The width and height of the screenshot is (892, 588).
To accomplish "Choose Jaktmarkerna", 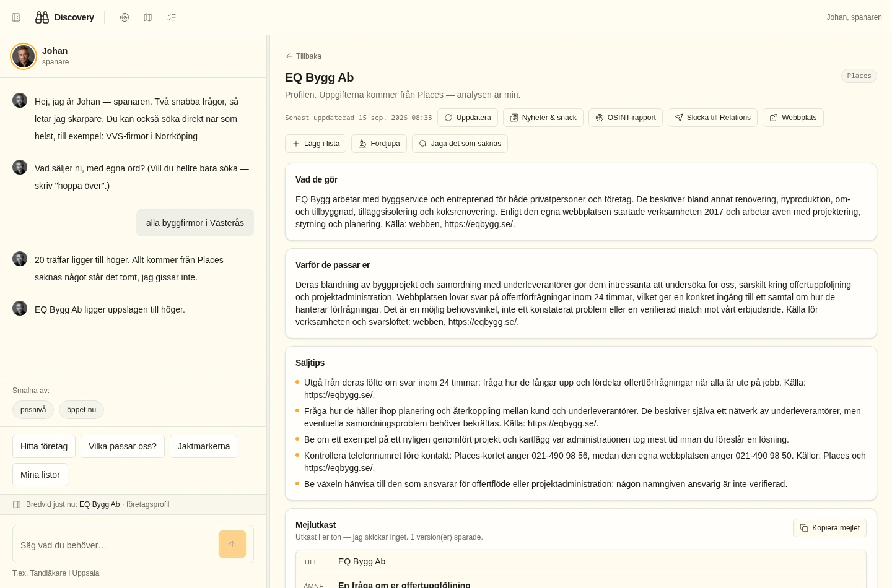I will (x=204, y=446).
